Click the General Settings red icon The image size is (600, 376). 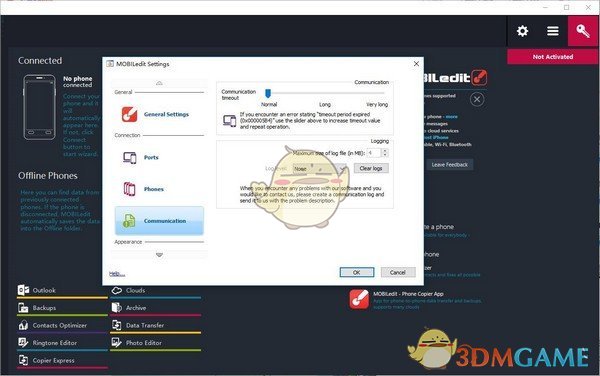129,114
